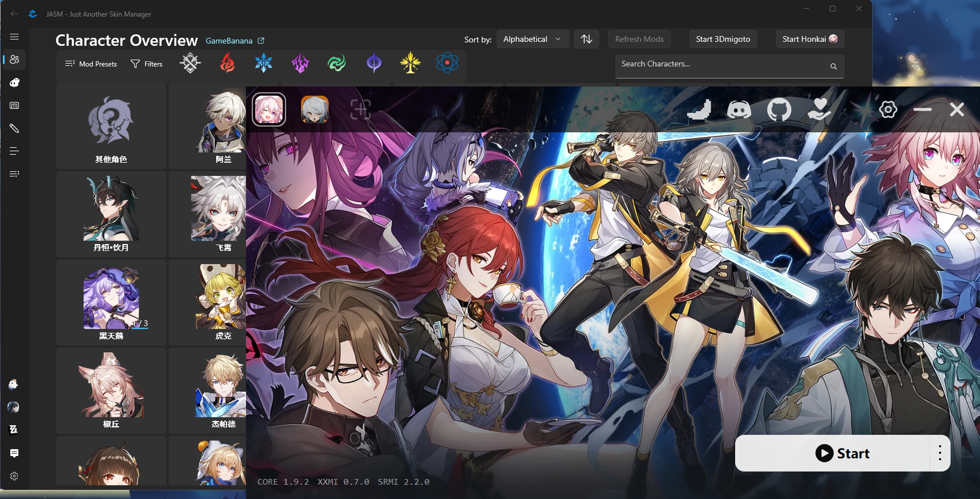This screenshot has width=980, height=499.
Task: Select the Zenless Zone Zero game icon in sidebar
Action: pyautogui.click(x=14, y=430)
